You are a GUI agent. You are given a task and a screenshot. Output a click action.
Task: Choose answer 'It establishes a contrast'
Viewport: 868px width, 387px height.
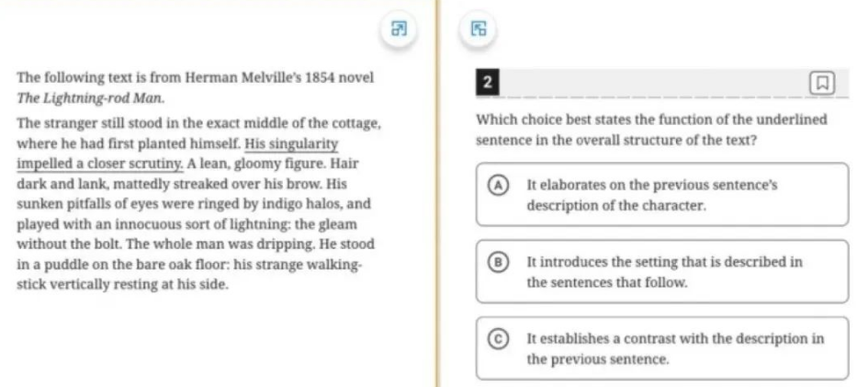pos(662,348)
